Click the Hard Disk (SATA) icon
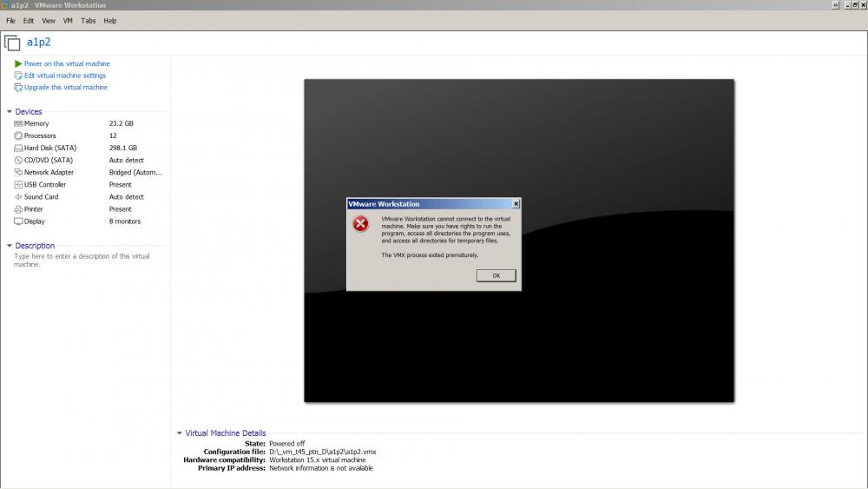Viewport: 868px width, 489px height. 18,148
